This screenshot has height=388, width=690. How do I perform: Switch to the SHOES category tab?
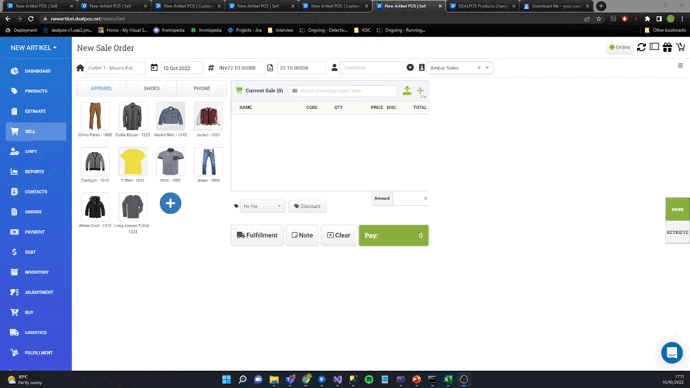pyautogui.click(x=151, y=88)
